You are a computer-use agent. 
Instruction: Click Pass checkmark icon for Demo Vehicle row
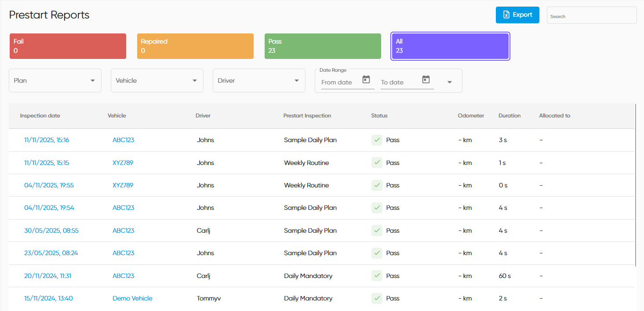click(377, 298)
